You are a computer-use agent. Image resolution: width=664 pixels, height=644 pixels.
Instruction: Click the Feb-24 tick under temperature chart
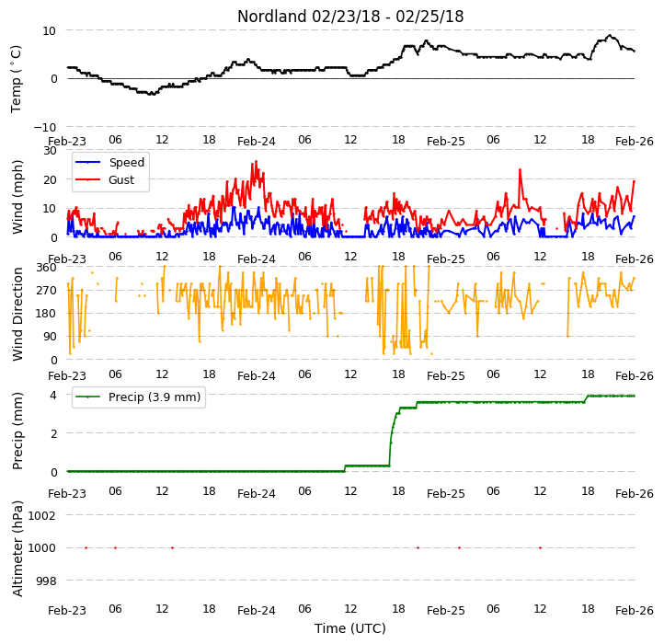point(257,142)
